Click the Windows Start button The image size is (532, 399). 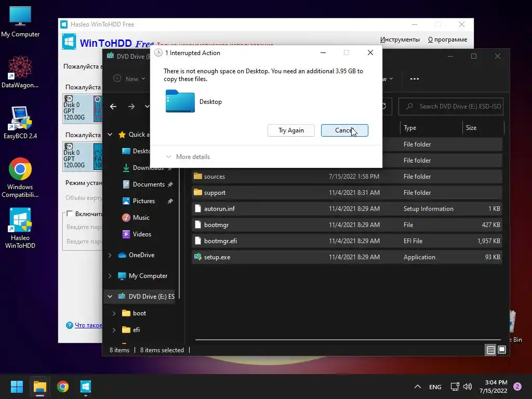17,387
